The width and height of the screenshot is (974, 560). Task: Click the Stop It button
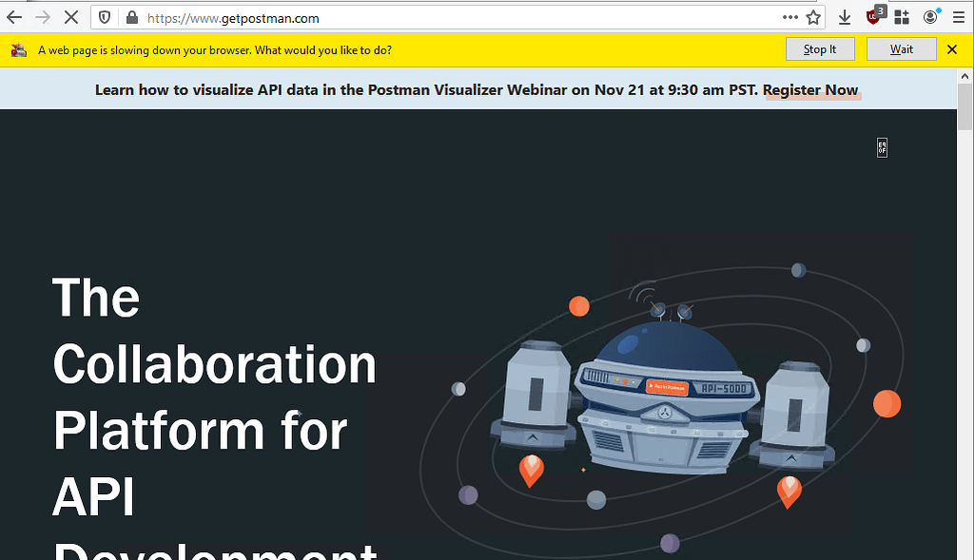(820, 48)
